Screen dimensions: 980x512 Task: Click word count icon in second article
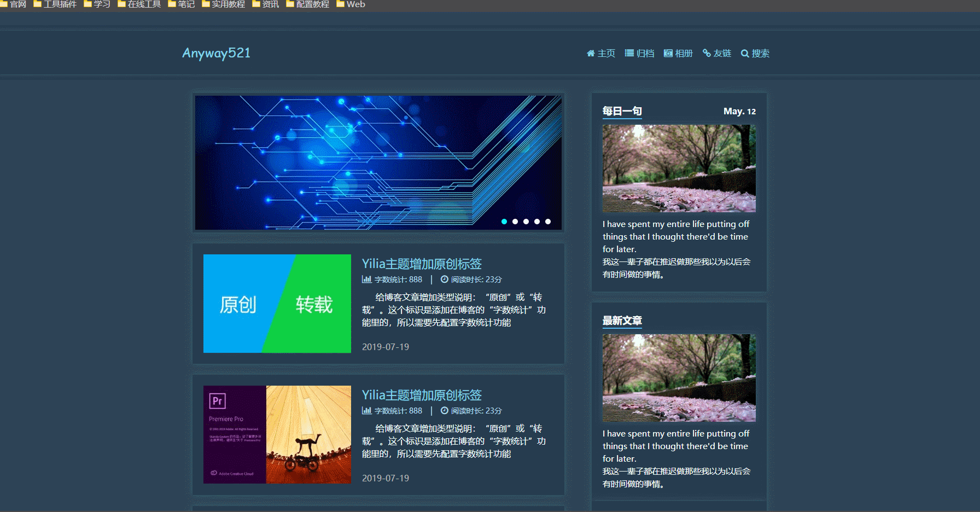tap(366, 411)
